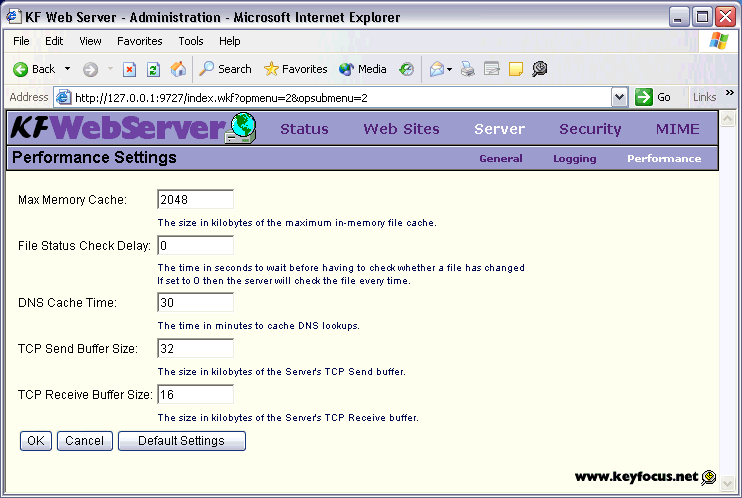Open the Server section
Image resolution: width=742 pixels, height=498 pixels.
(500, 129)
